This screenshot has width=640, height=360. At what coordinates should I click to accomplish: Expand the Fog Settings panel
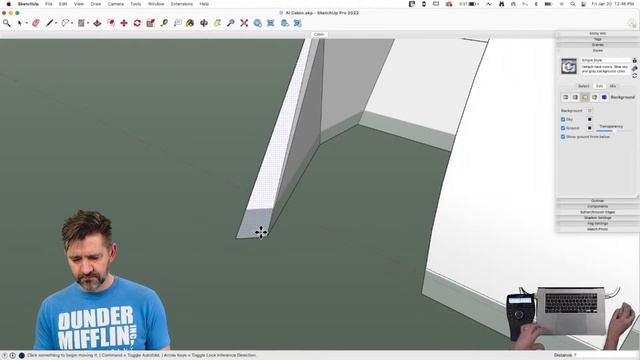(597, 224)
